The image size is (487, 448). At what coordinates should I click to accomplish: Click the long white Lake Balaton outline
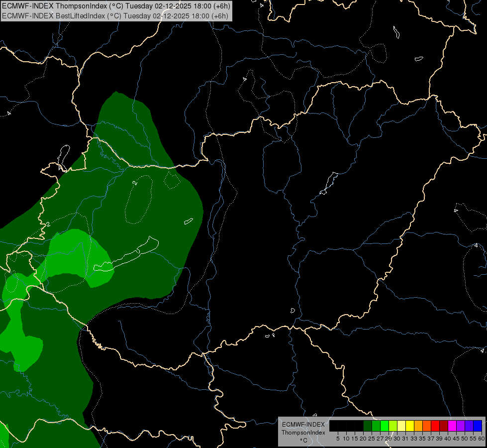pyautogui.click(x=126, y=254)
